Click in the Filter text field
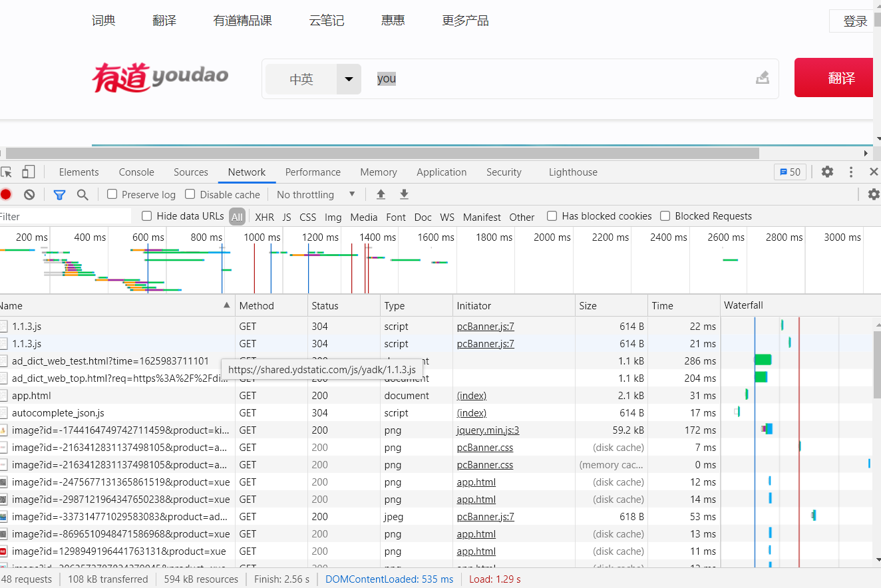The height and width of the screenshot is (588, 881). [x=65, y=216]
